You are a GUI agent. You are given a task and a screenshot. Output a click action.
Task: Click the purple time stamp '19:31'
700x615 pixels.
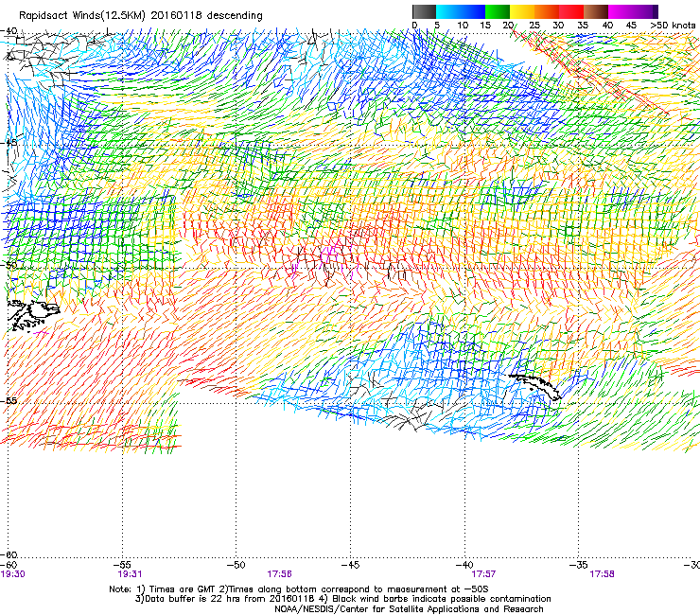tap(130, 574)
